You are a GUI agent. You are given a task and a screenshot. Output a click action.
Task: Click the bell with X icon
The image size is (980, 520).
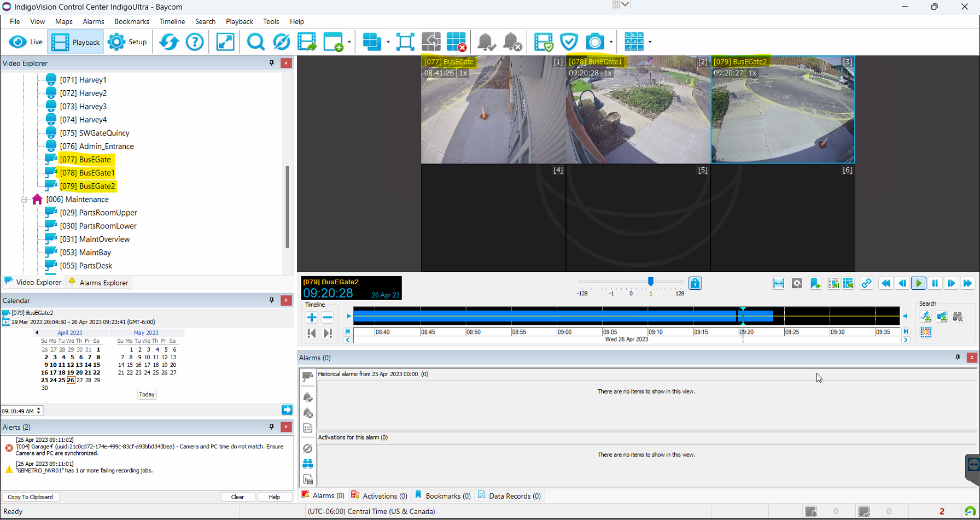pyautogui.click(x=512, y=42)
